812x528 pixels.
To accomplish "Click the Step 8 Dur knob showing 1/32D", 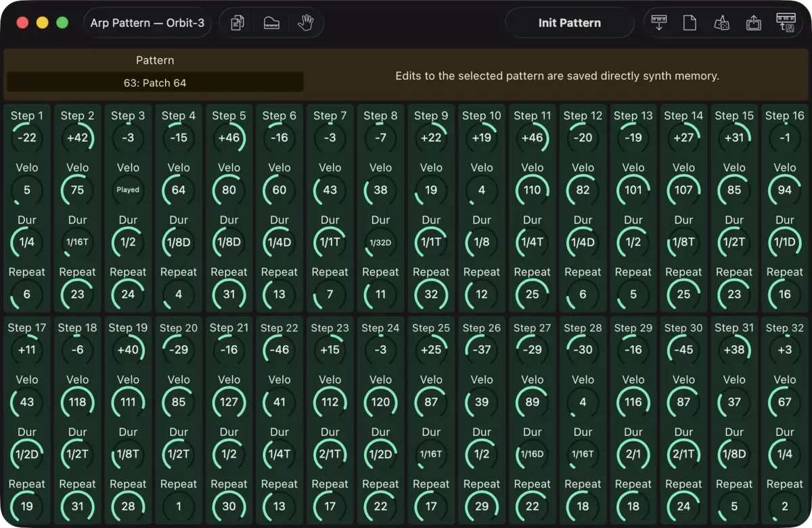I will tap(381, 242).
